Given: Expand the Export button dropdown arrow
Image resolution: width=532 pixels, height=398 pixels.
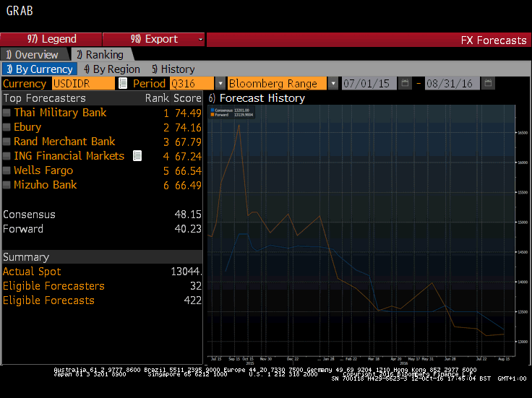Looking at the screenshot, I should point(200,39).
